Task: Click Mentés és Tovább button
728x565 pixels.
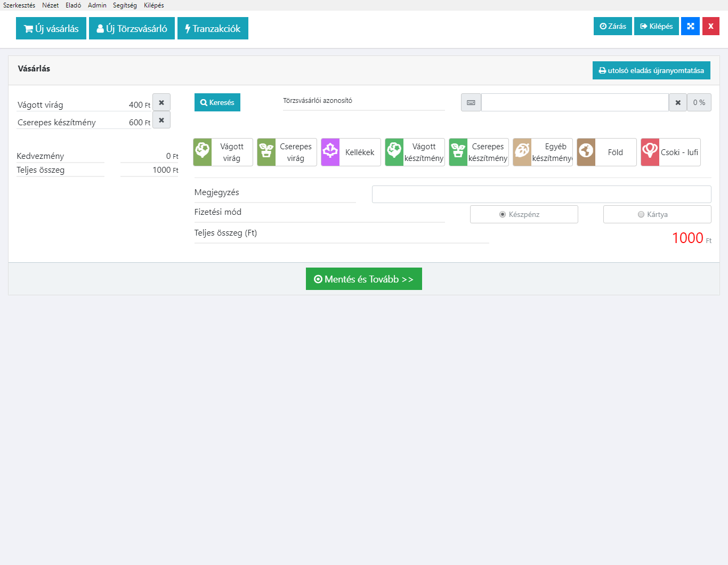Action: click(x=364, y=279)
